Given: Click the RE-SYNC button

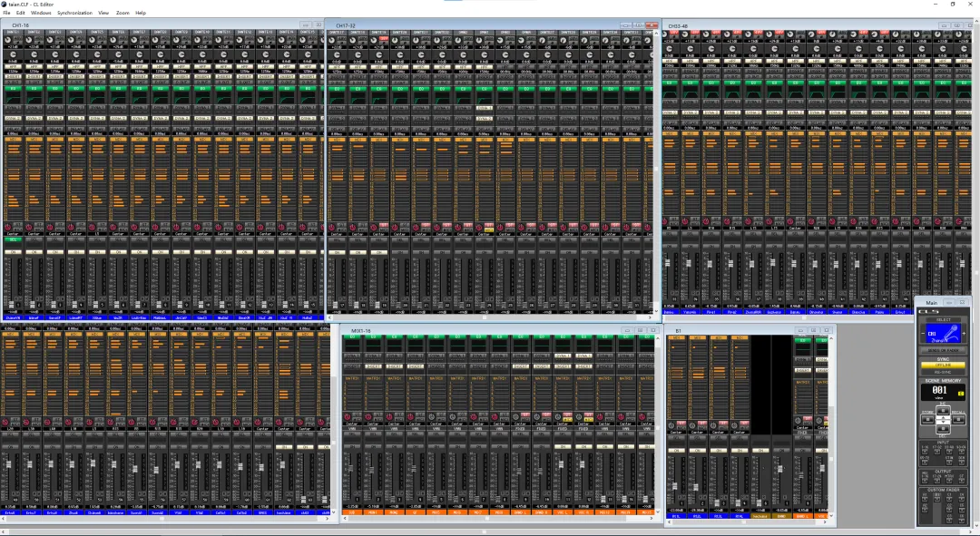Looking at the screenshot, I should (943, 373).
